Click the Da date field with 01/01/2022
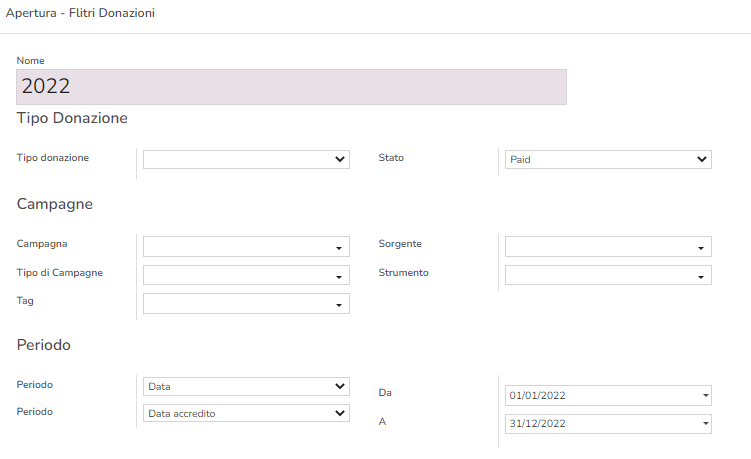Screen dimensions: 751x459 (x=607, y=395)
